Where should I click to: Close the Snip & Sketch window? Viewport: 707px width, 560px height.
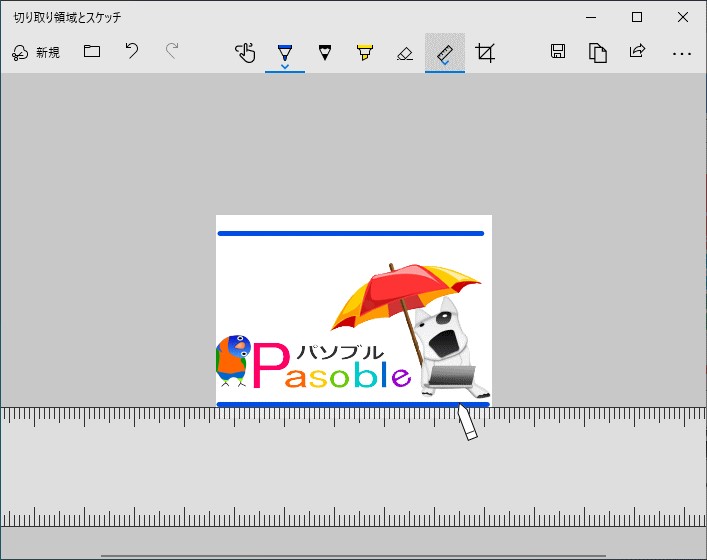(x=683, y=17)
